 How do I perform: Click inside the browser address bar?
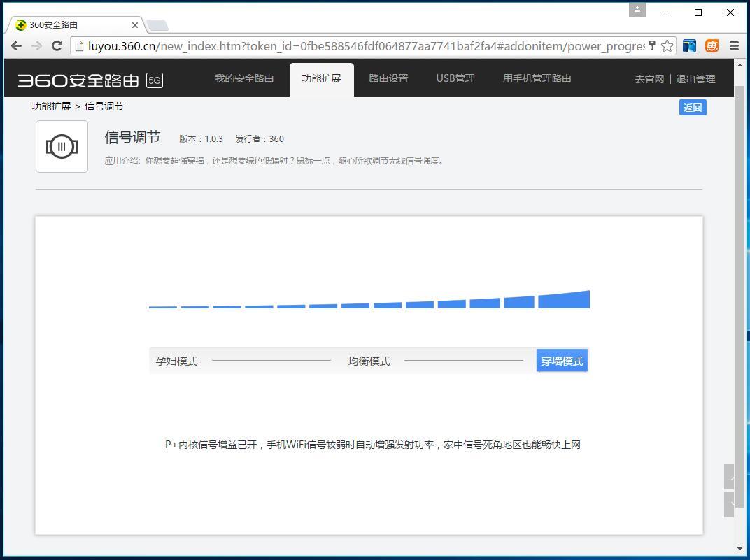pyautogui.click(x=350, y=45)
